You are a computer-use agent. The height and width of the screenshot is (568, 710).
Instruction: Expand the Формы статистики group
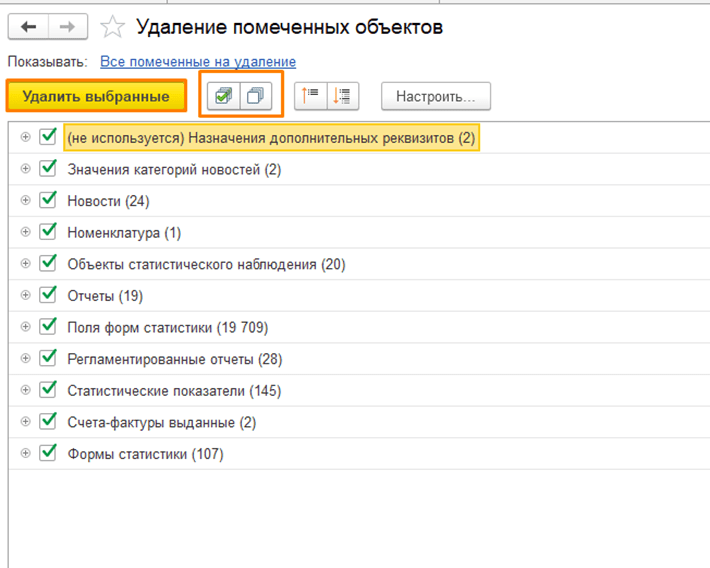pos(25,454)
